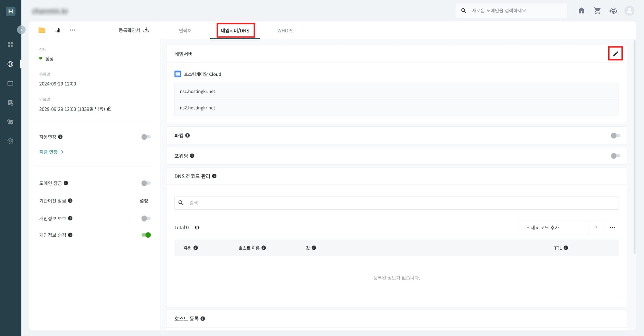
Task: Download the 등록확인서 via the download icon
Action: (147, 30)
